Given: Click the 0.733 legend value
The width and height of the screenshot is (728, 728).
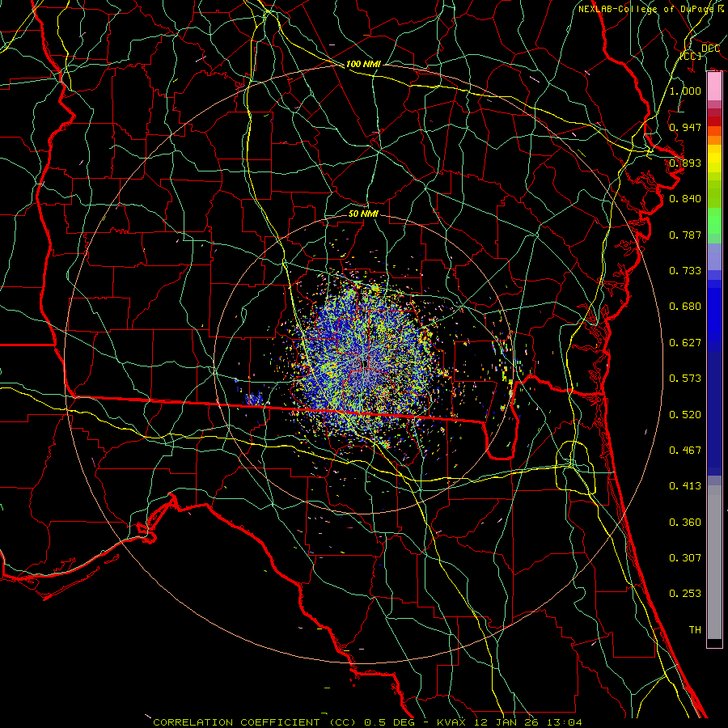Looking at the screenshot, I should tap(685, 271).
